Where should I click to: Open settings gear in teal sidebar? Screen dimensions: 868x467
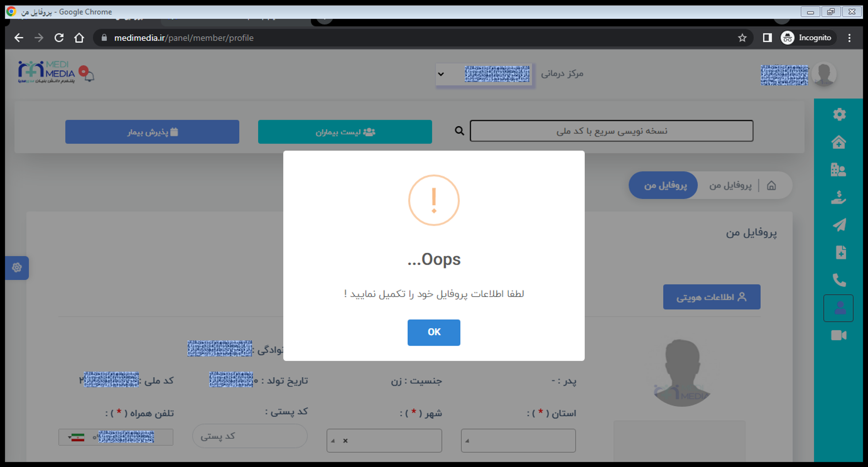839,114
